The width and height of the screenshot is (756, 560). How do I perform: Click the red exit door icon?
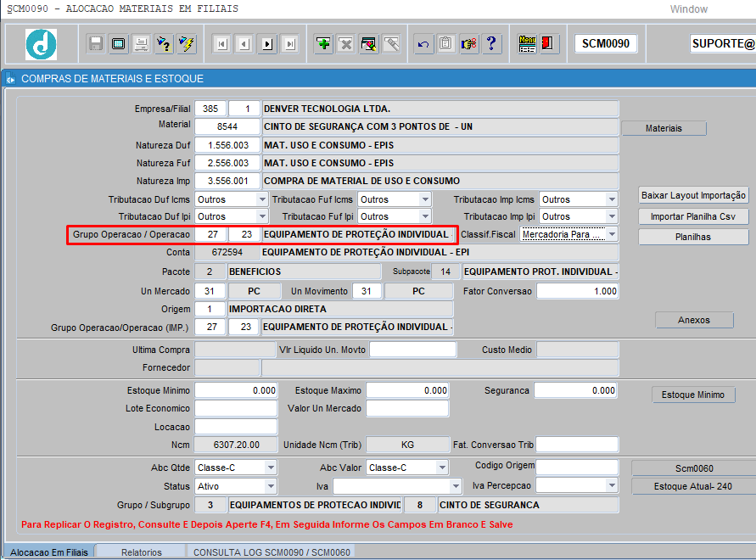(x=549, y=44)
